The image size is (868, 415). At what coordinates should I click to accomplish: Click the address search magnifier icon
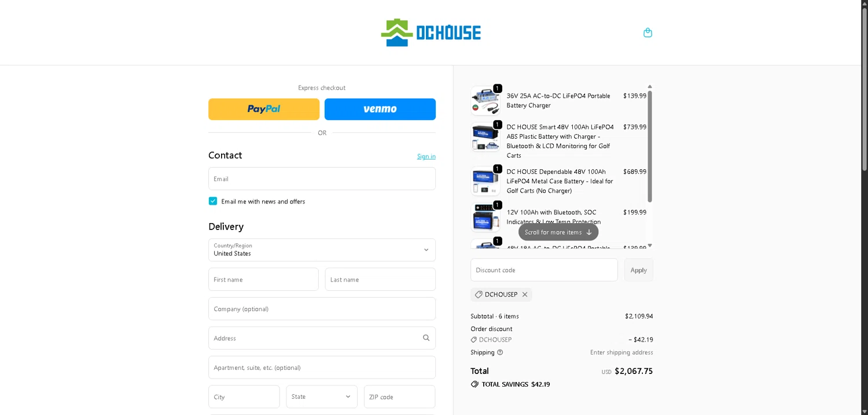tap(426, 338)
